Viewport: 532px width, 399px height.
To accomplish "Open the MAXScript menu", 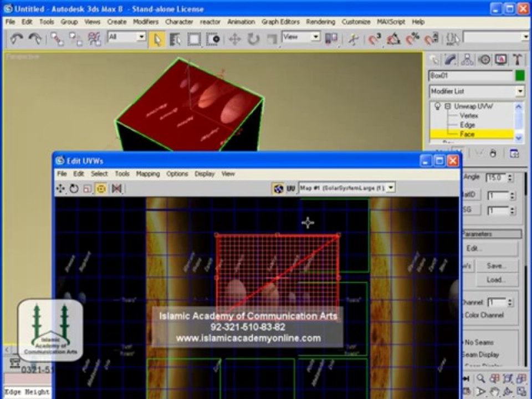I will click(391, 22).
